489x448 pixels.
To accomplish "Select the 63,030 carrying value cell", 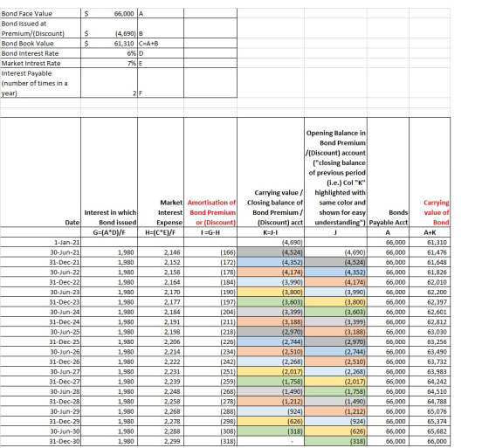I will pos(430,332).
